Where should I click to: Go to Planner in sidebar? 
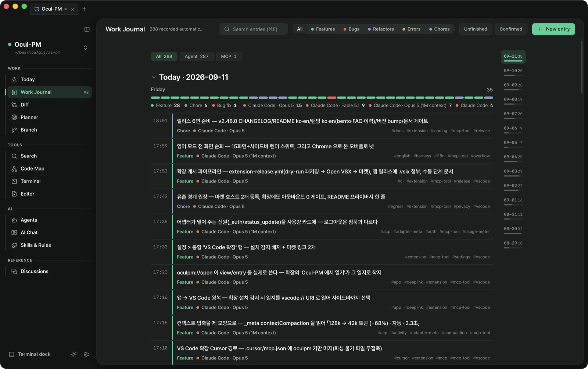pyautogui.click(x=49, y=117)
